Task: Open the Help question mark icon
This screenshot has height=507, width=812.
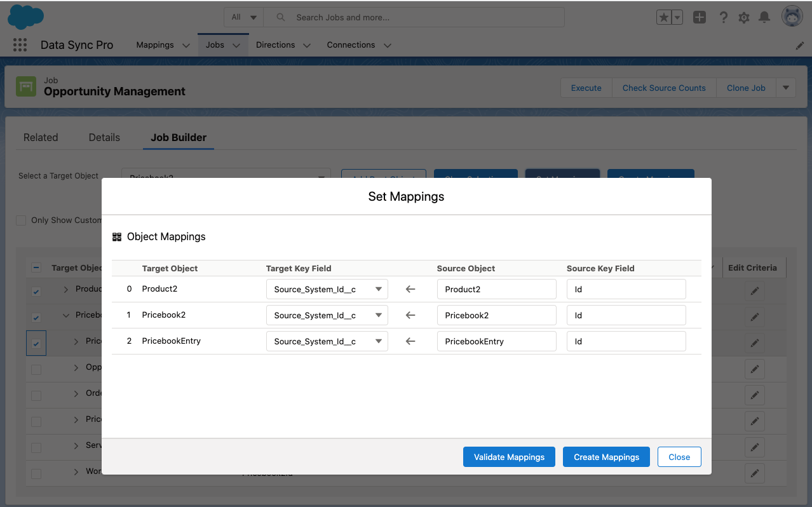Action: pos(723,18)
